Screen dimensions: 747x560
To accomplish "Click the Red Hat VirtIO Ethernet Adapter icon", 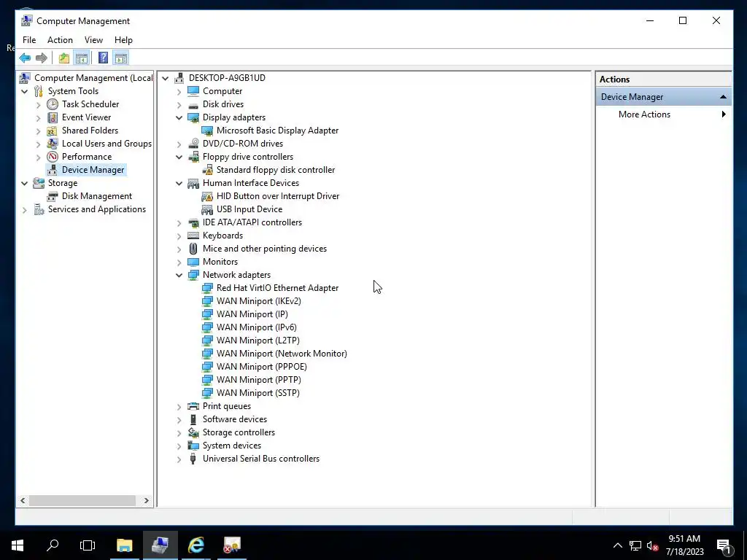I will point(207,288).
